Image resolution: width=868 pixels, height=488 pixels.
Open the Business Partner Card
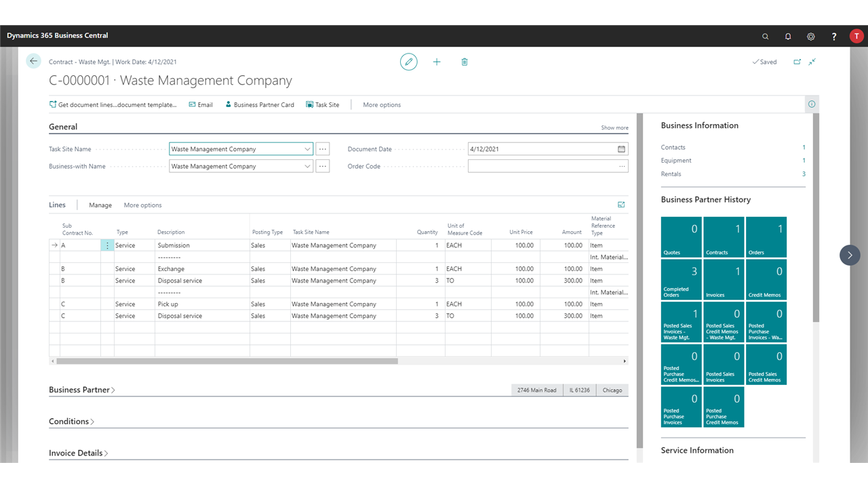260,105
